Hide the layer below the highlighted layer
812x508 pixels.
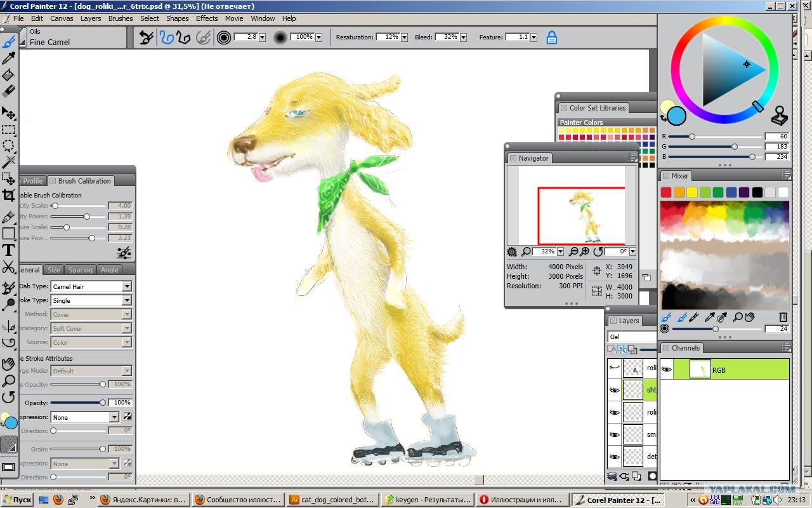pyautogui.click(x=614, y=412)
